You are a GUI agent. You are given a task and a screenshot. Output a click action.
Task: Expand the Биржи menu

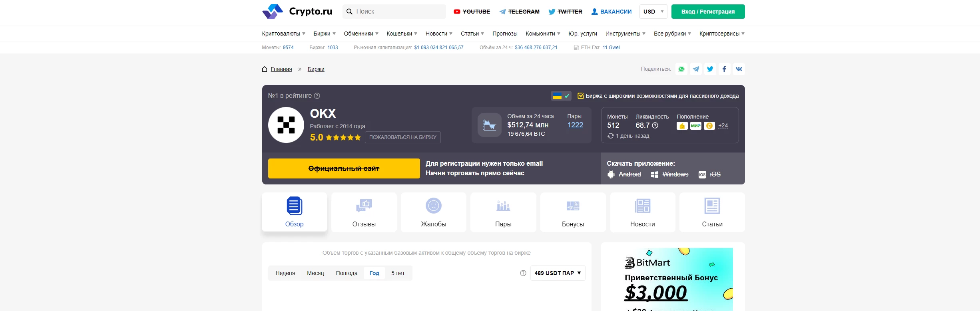pos(325,34)
